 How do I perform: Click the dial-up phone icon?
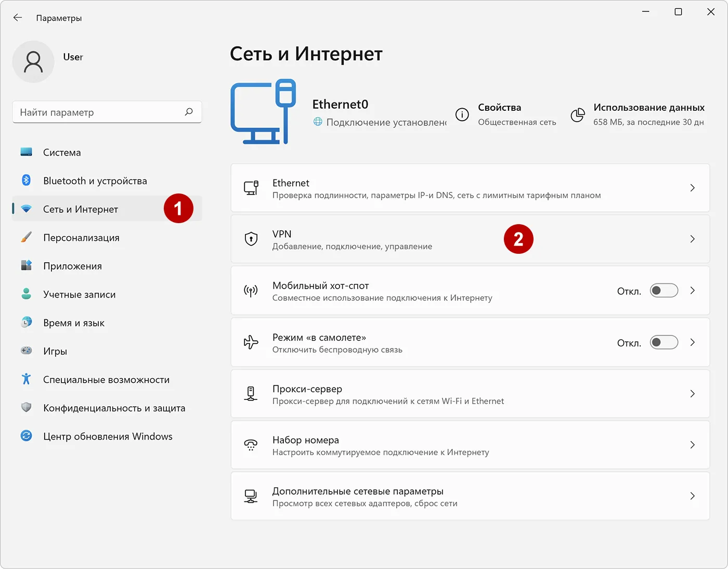(x=251, y=445)
